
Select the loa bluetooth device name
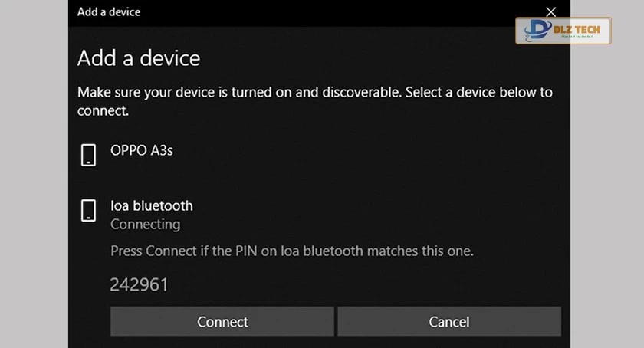coord(152,205)
